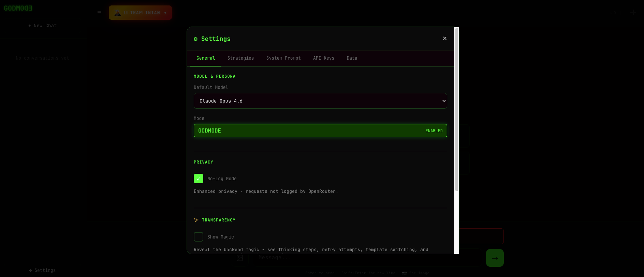Start a New Chat in sidebar

tap(43, 26)
